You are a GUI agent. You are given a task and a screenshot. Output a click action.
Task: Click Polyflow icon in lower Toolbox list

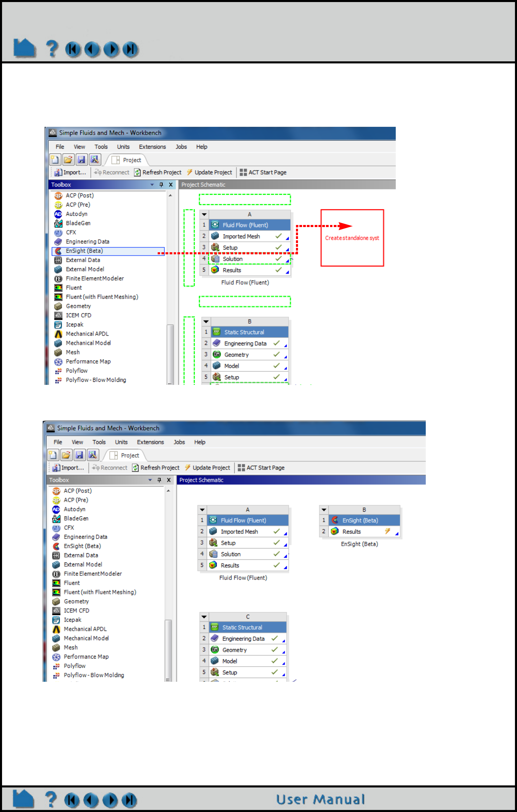point(56,666)
